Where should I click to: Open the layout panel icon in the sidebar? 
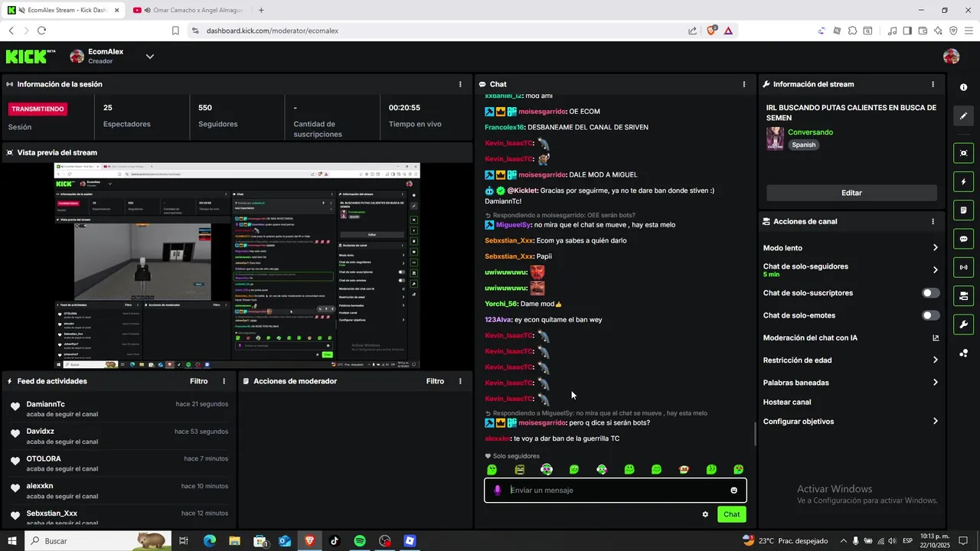click(963, 295)
